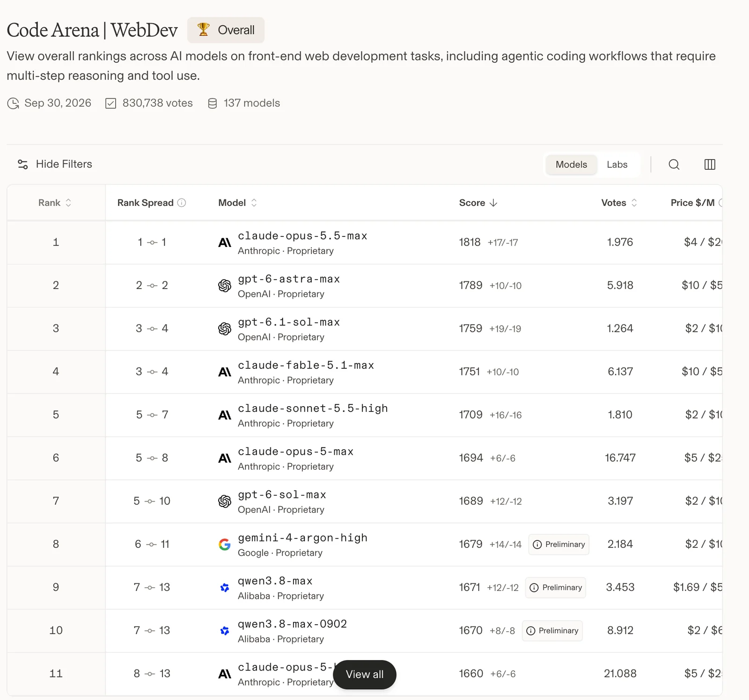
Task: Click the Anthropic logo for claude-fable-5.1-max
Action: pyautogui.click(x=225, y=372)
